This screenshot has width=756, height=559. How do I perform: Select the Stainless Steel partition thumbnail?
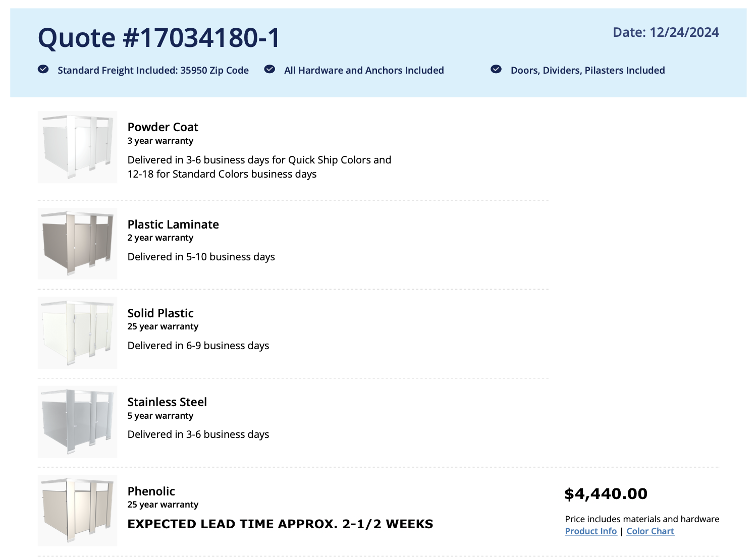click(77, 422)
